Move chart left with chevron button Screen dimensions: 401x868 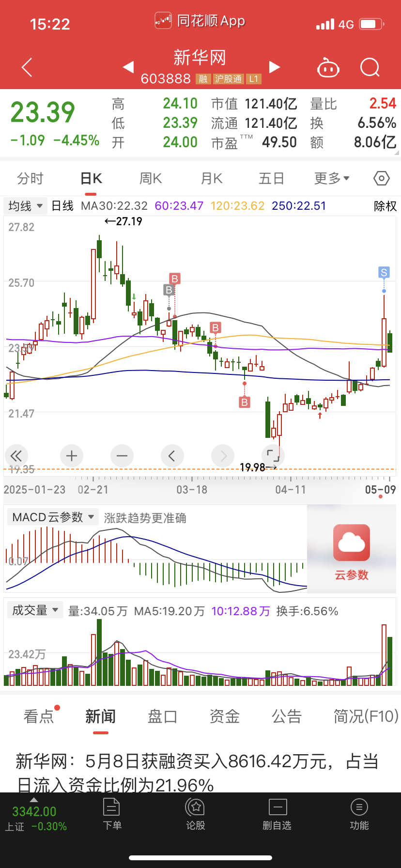click(172, 455)
